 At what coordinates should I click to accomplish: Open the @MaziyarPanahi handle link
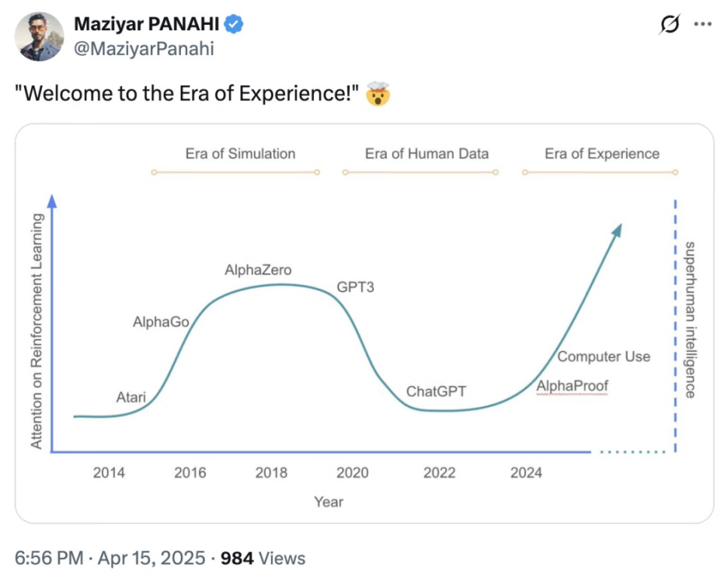(143, 48)
